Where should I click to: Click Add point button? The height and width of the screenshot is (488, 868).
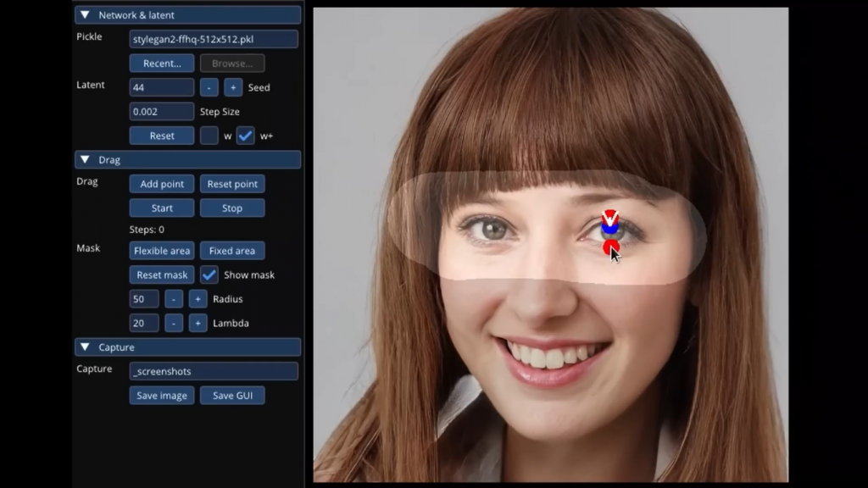click(x=162, y=184)
